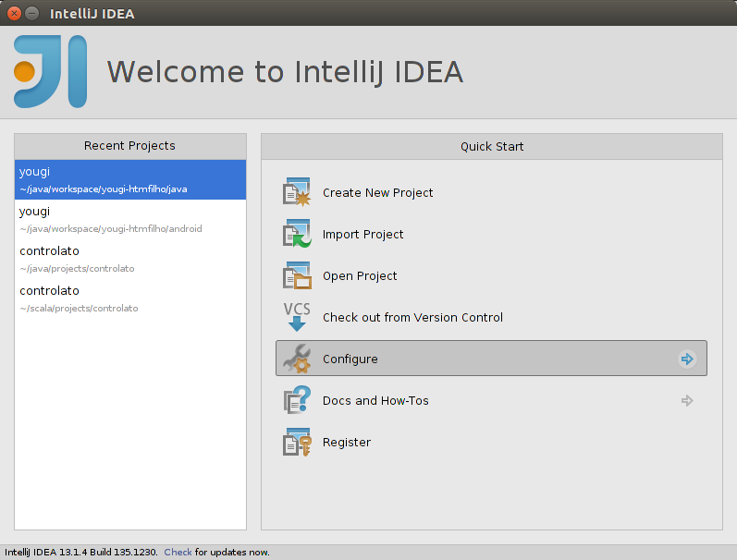
Task: Select Check out from Version Control
Action: 412,318
